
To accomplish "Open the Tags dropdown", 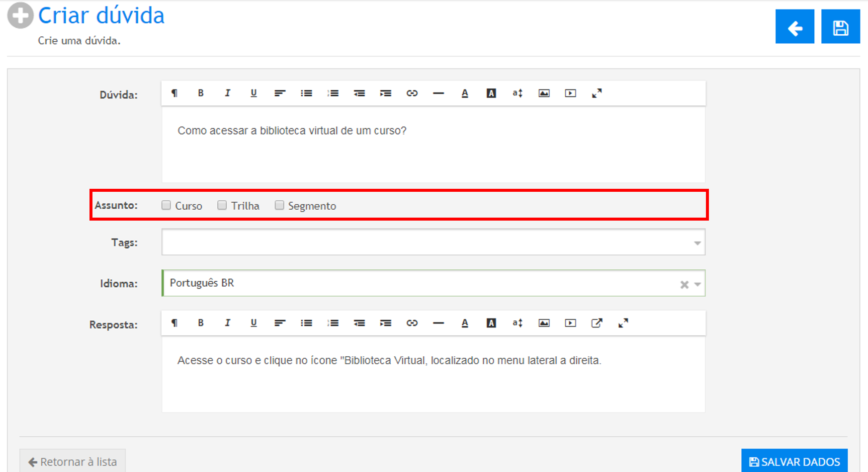I will pyautogui.click(x=697, y=243).
